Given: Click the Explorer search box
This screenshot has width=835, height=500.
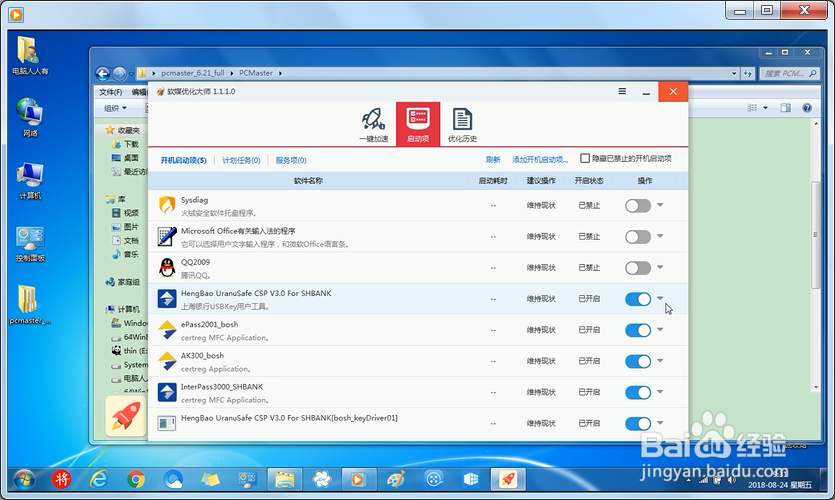Looking at the screenshot, I should coord(790,73).
